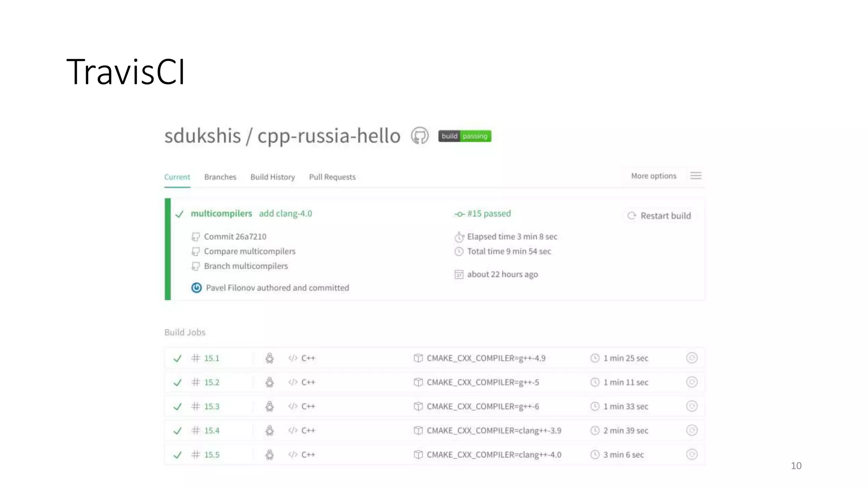Select the text CMAKE_CXX_COMPILER=clang++-4.0
The height and width of the screenshot is (488, 868).
click(494, 455)
